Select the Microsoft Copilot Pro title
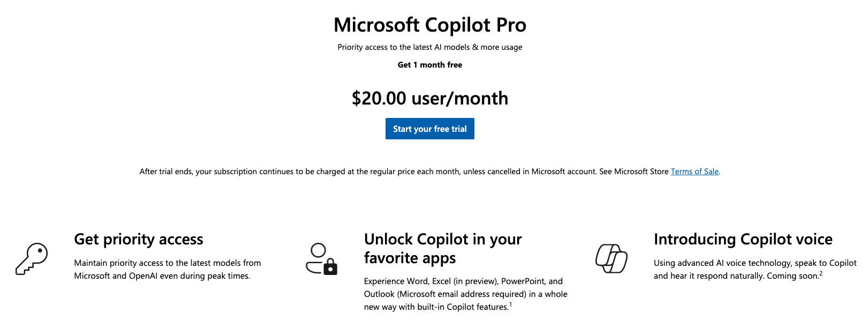This screenshot has width=868, height=320. (x=429, y=25)
